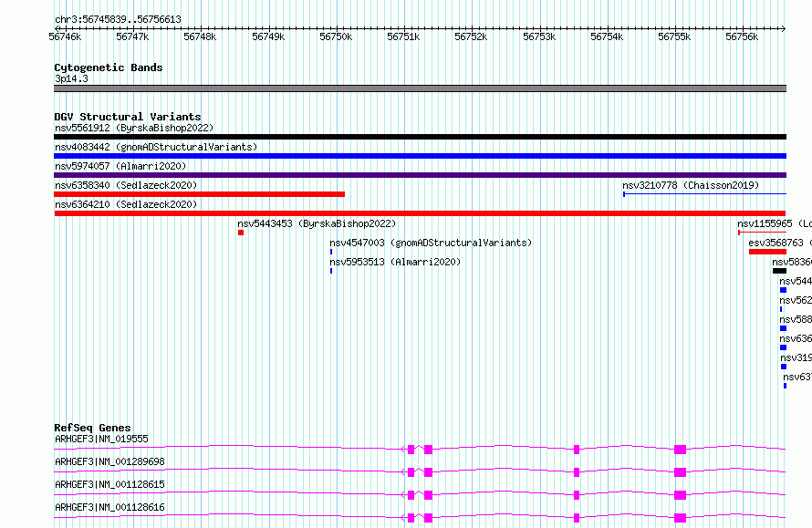Click the 56753k ruler tick label
This screenshot has width=812, height=528.
click(539, 36)
